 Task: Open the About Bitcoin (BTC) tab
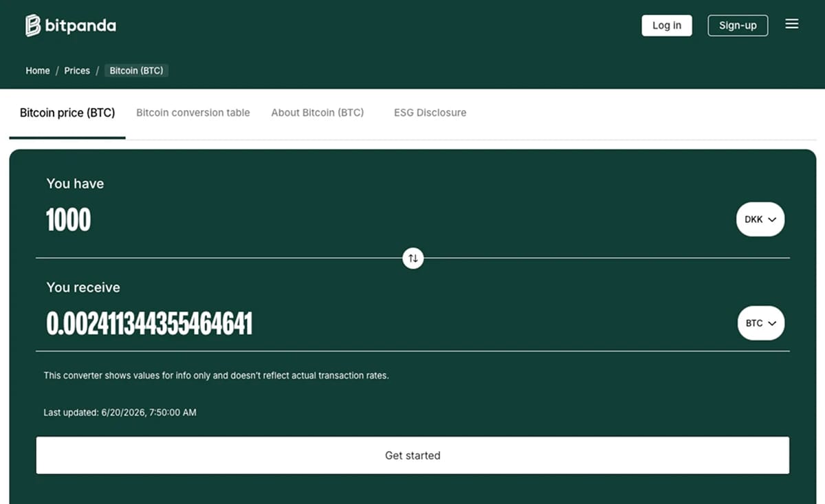[318, 113]
